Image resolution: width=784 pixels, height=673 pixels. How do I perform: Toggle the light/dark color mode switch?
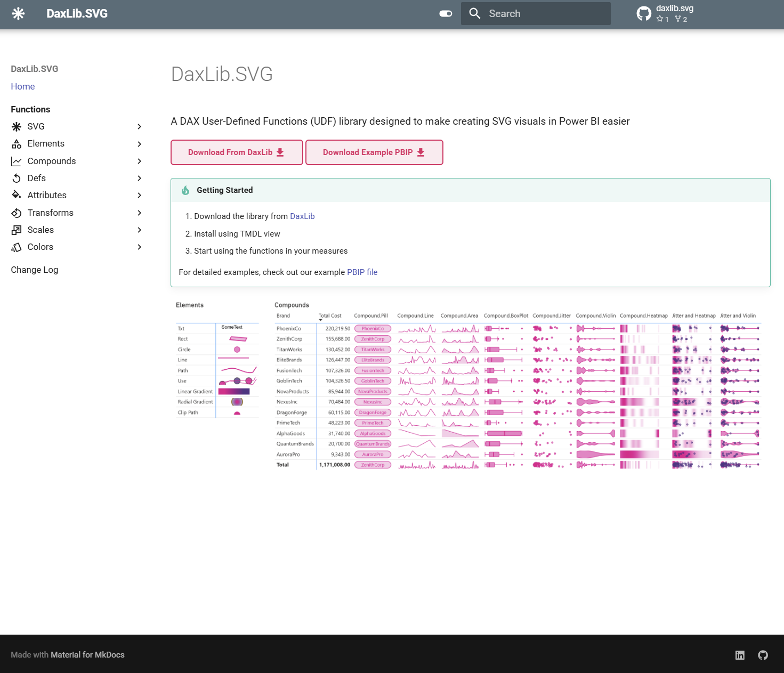pyautogui.click(x=446, y=14)
